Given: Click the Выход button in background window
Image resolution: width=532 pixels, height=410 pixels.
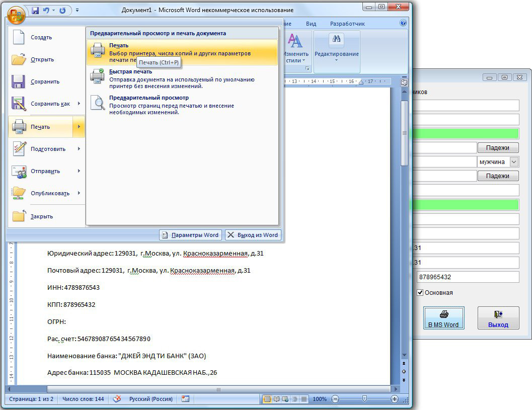Looking at the screenshot, I should [498, 318].
